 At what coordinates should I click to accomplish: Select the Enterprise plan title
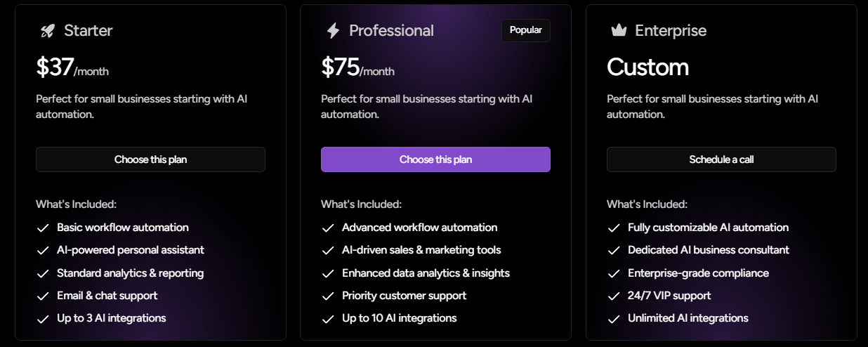coord(671,30)
